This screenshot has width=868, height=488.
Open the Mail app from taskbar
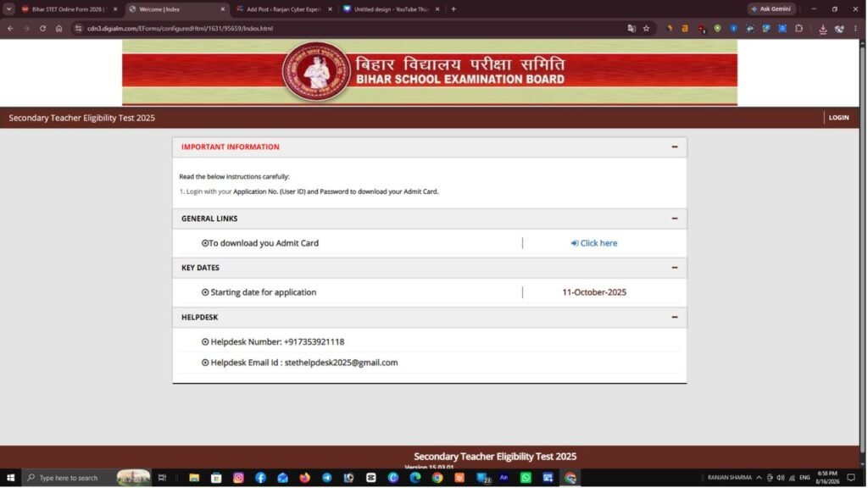coord(283,478)
